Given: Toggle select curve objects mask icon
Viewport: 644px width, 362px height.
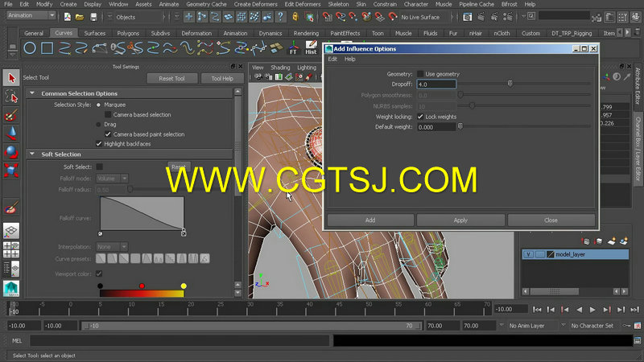Looking at the screenshot, I should pyautogui.click(x=215, y=17).
